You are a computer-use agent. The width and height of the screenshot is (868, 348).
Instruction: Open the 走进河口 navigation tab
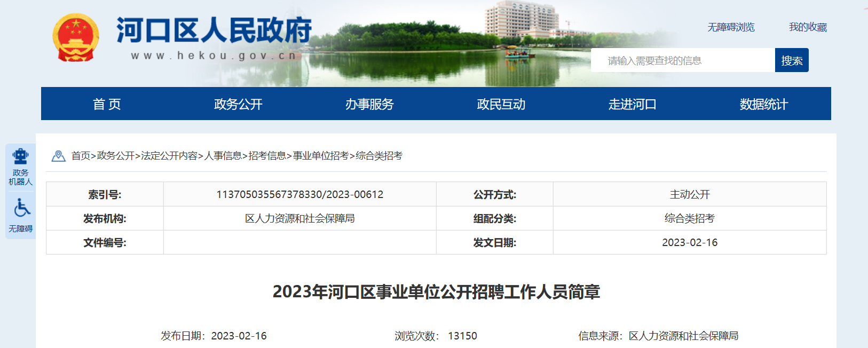633,104
